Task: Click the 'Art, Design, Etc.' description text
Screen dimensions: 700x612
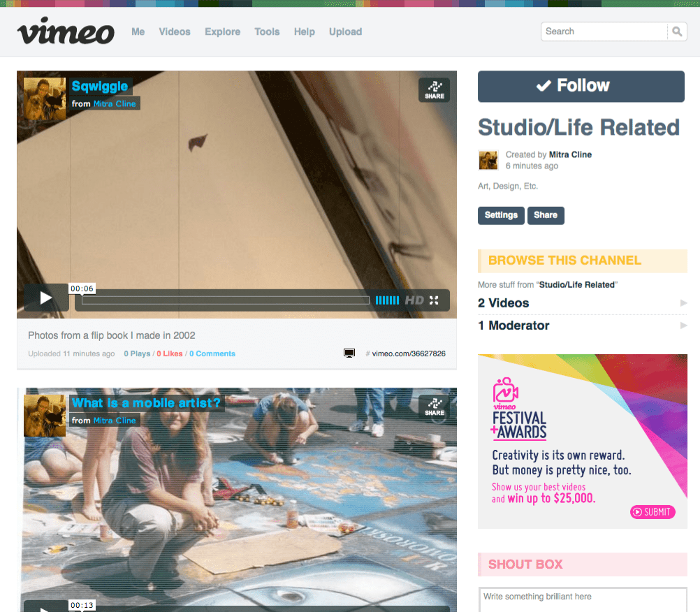Action: 508,186
